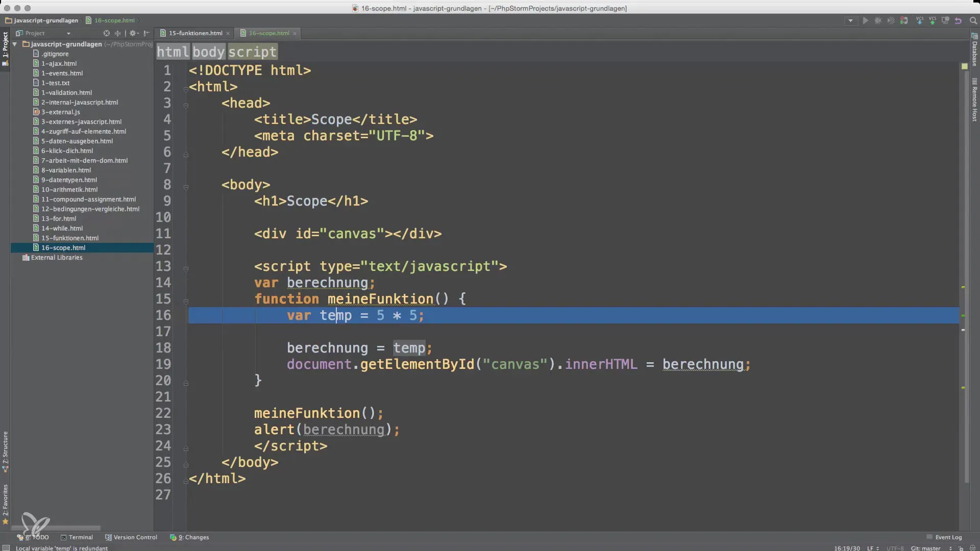Open .gitignore in project tree

(55, 54)
